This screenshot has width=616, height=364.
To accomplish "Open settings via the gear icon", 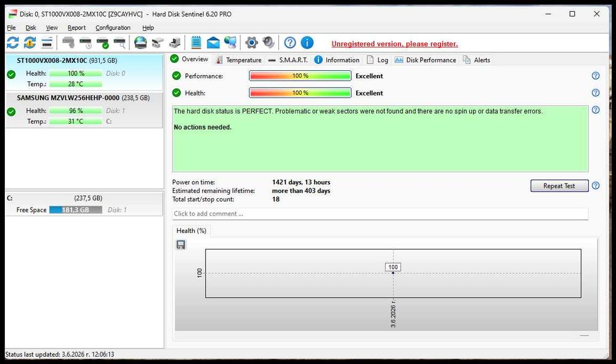I will (251, 42).
